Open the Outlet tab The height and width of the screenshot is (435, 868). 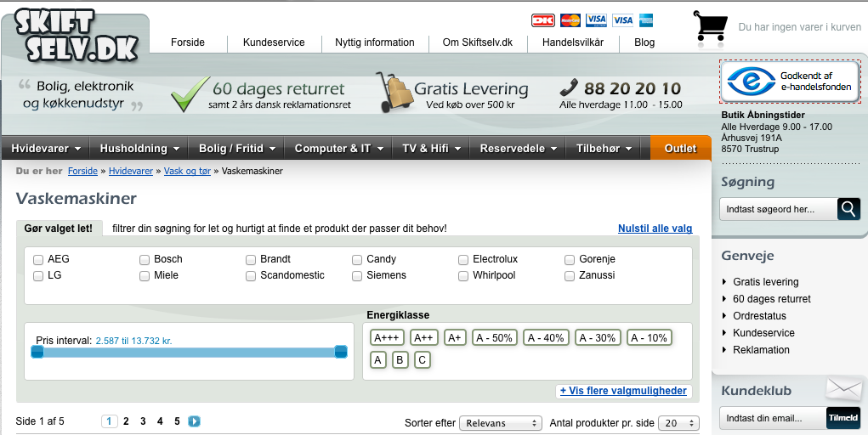[x=680, y=149]
